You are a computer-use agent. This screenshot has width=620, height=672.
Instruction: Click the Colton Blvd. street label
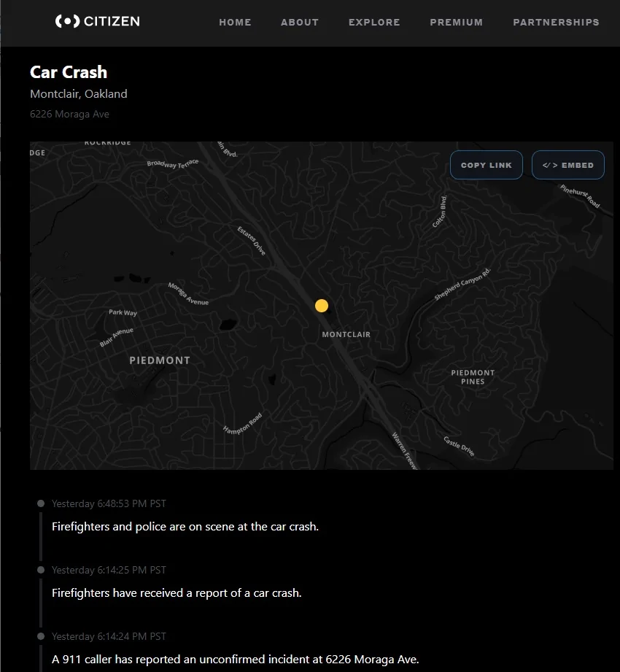coord(440,212)
